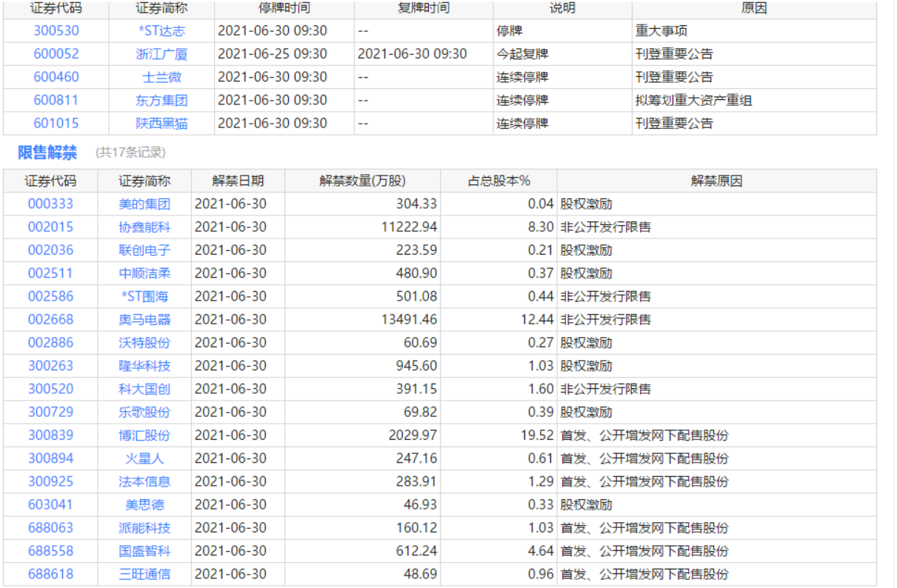
Task: Click the *ST达志 stock name link
Action: pos(161,31)
